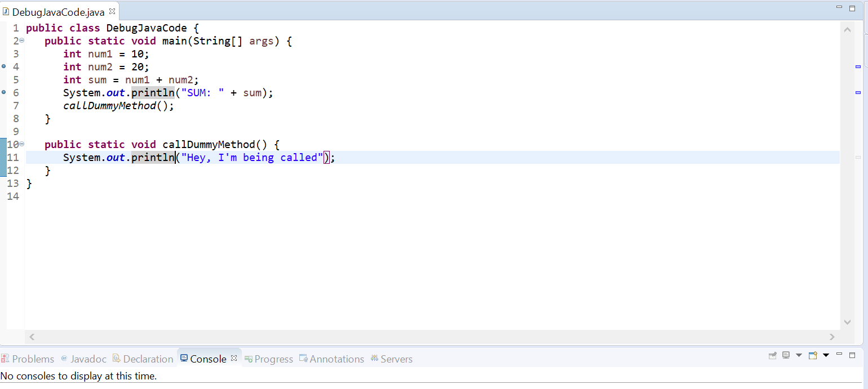The height and width of the screenshot is (389, 868).
Task: Maximize the editor area
Action: click(852, 8)
